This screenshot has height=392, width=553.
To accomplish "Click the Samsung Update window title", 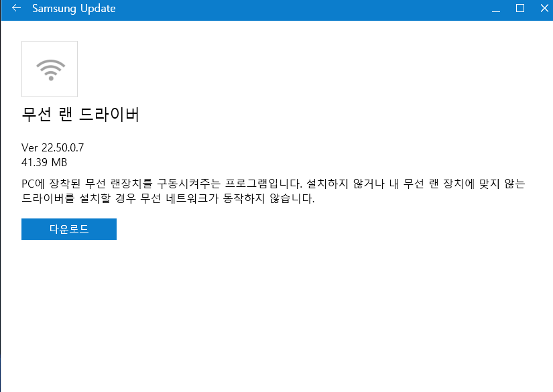I will tap(74, 9).
